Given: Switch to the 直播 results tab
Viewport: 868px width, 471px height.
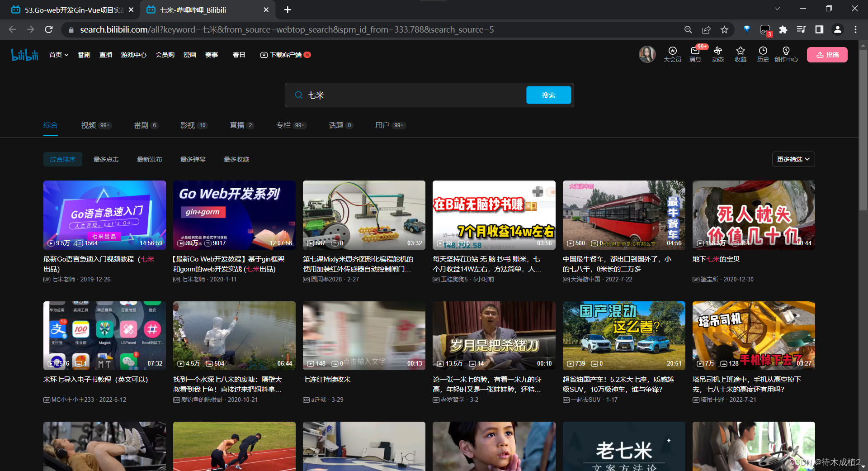Looking at the screenshot, I should (242, 125).
